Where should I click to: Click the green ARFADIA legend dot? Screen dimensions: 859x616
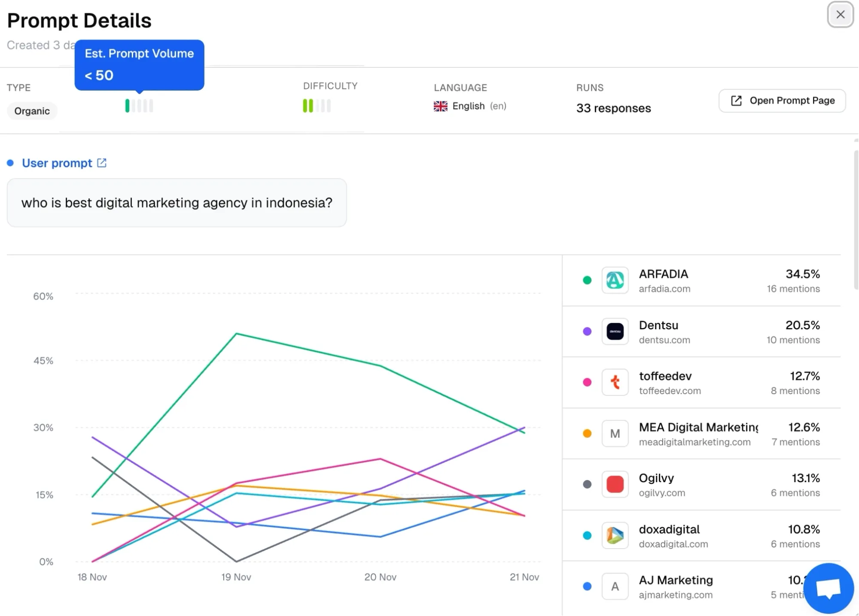click(x=587, y=280)
